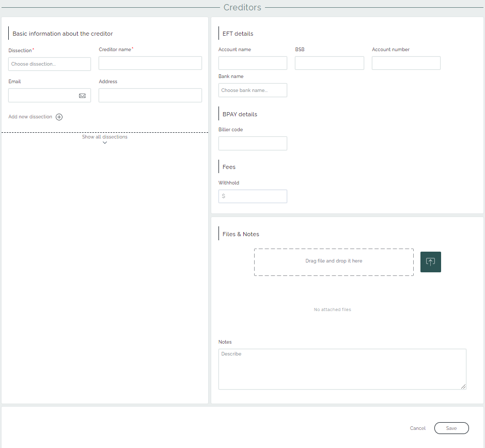Click the Withhold dollar amount field
The height and width of the screenshot is (448, 485).
253,196
